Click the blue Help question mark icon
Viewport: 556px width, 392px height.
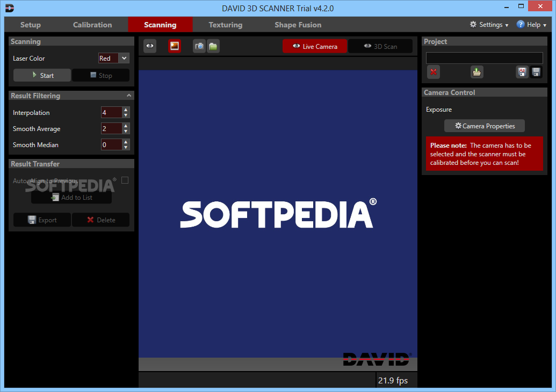[520, 25]
